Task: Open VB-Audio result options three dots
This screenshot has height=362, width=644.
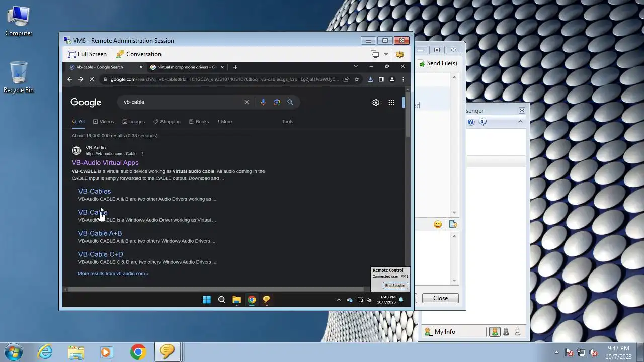Action: [142, 154]
